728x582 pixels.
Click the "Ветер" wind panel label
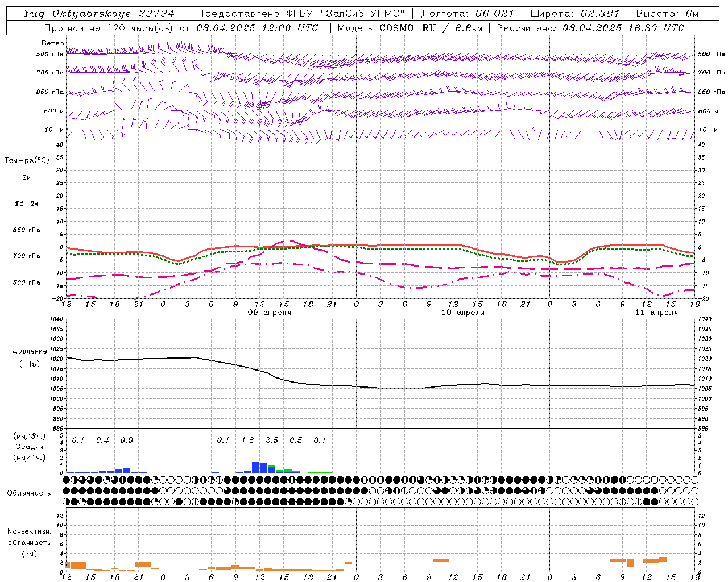click(52, 43)
